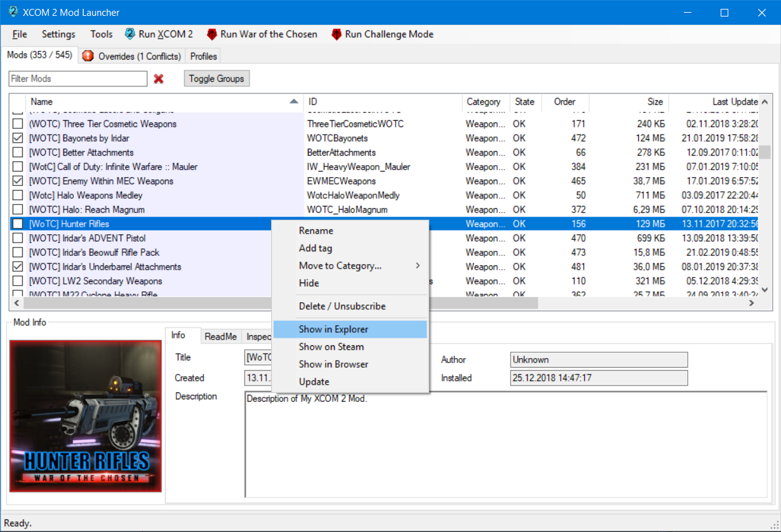Check the Halo: Reach Magnum checkbox

tap(18, 209)
